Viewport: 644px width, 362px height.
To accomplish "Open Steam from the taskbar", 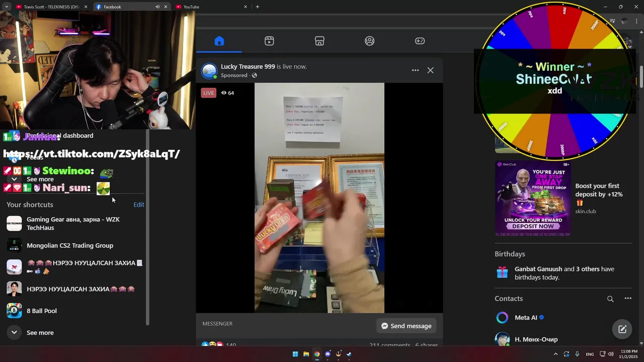I will point(349,354).
